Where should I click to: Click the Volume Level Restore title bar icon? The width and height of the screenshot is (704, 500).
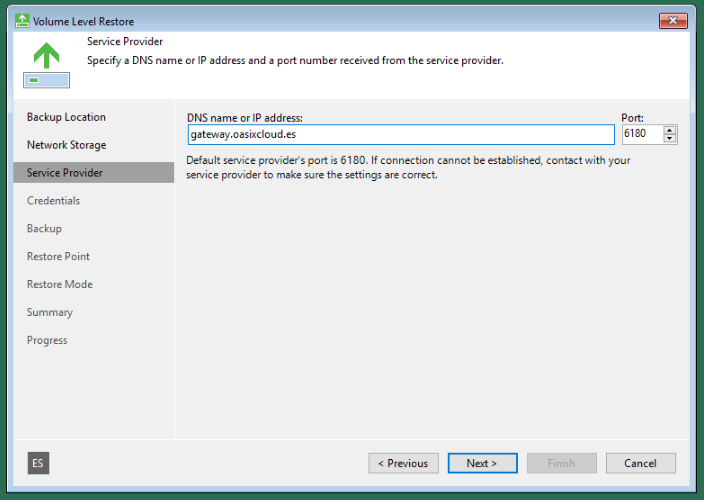(22, 21)
